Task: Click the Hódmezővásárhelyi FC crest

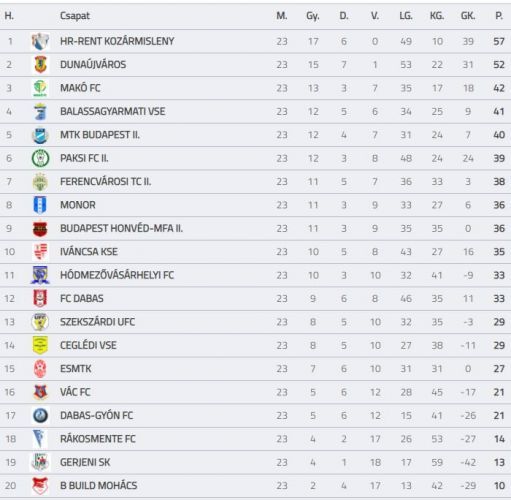Action: pyautogui.click(x=40, y=275)
